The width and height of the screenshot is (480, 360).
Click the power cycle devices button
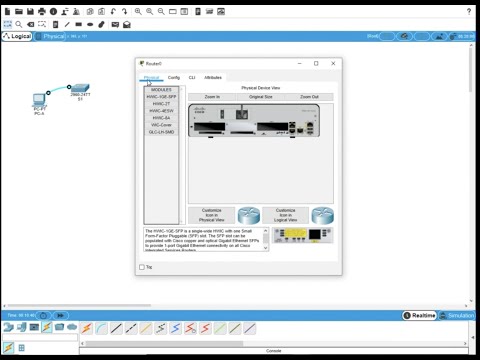pos(44,315)
